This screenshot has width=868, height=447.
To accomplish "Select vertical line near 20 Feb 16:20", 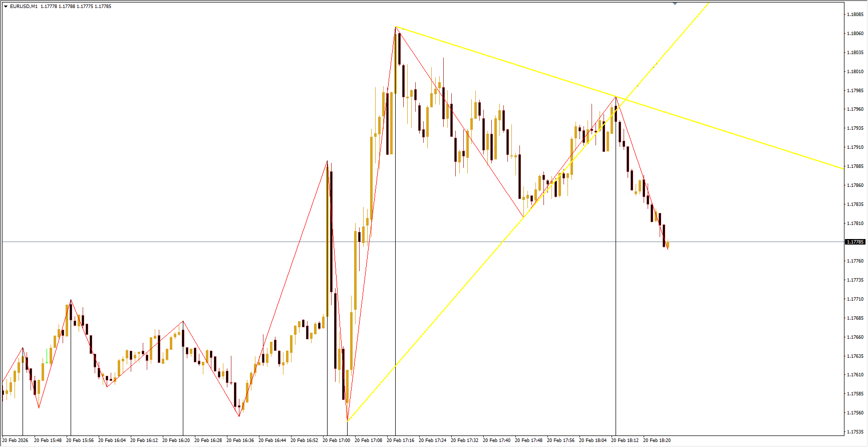I will pyautogui.click(x=183, y=391).
